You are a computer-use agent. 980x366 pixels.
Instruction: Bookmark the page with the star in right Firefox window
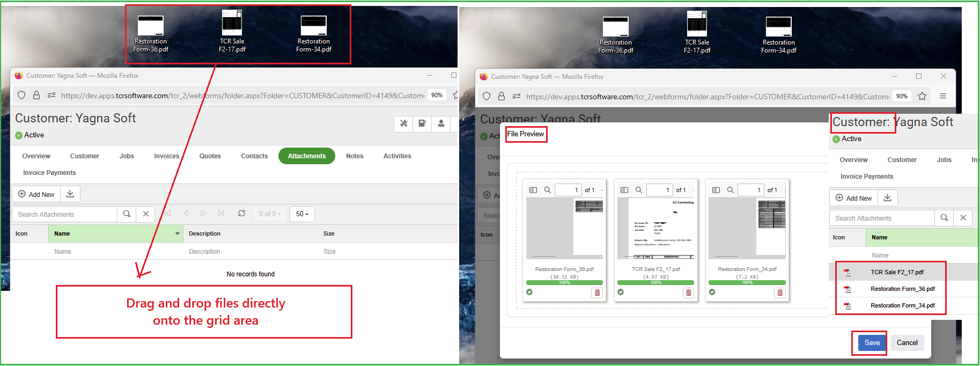pyautogui.click(x=922, y=96)
